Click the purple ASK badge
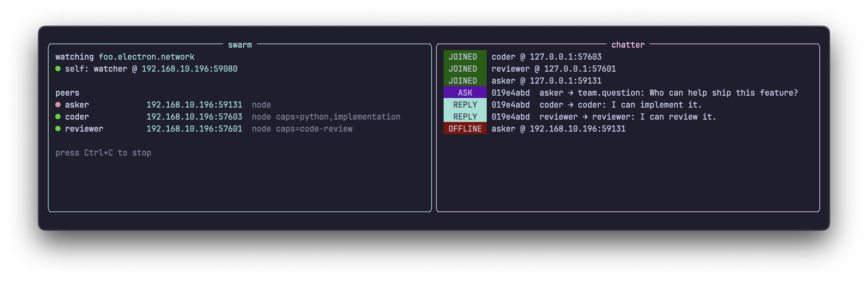Image resolution: width=868 pixels, height=281 pixels. pos(465,93)
